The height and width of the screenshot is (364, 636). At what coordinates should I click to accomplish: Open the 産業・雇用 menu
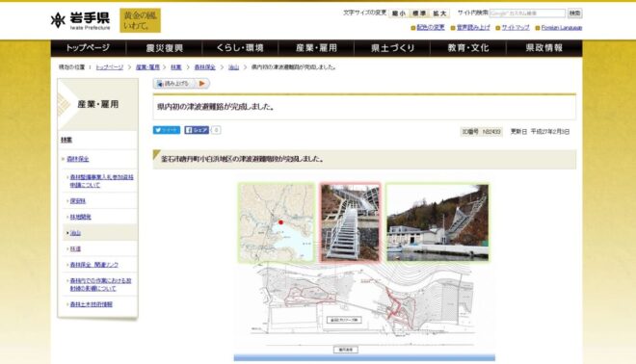(316, 48)
